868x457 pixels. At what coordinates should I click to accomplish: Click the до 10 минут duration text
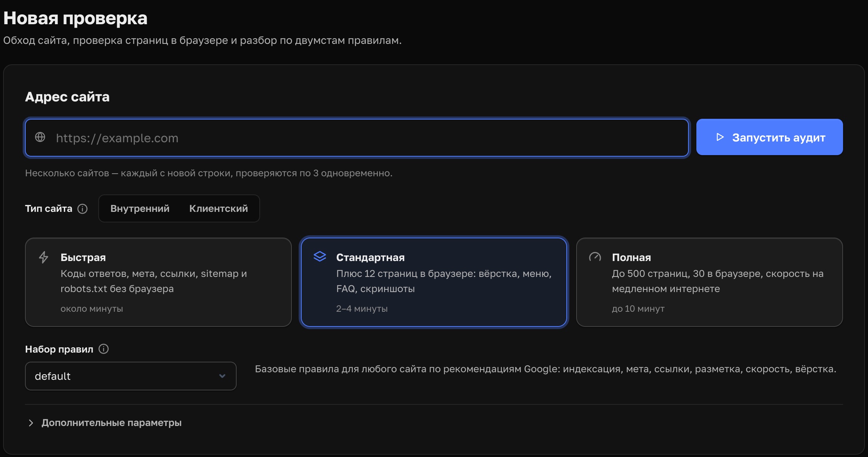point(638,309)
